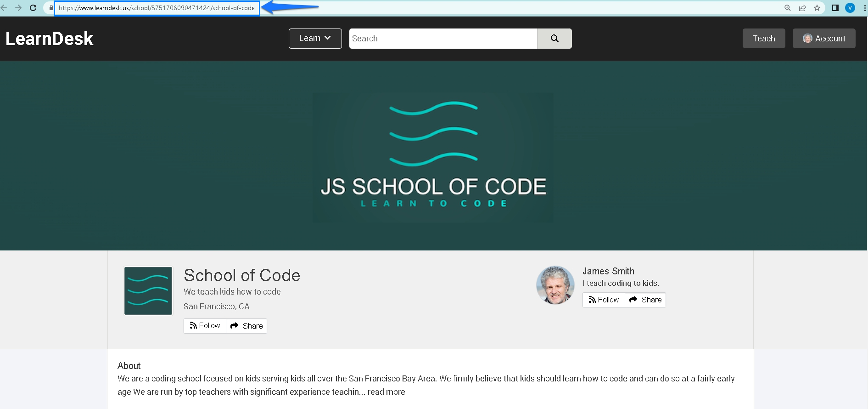Click the search magnifier button
This screenshot has height=409, width=868.
tap(554, 39)
